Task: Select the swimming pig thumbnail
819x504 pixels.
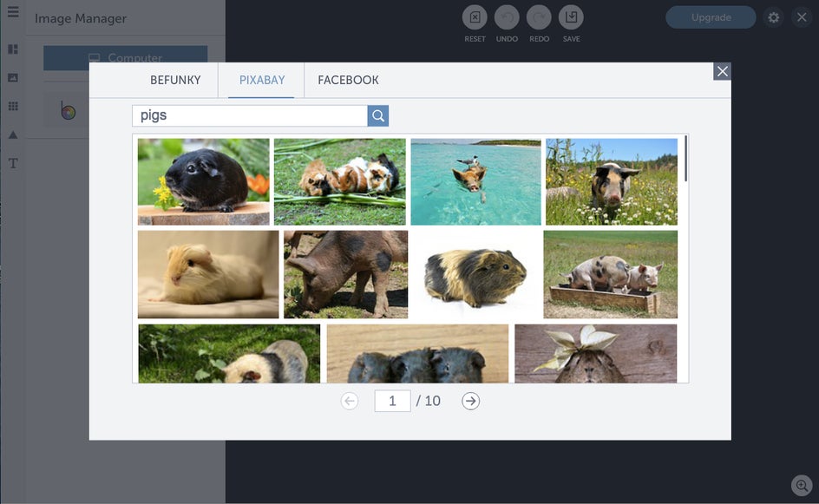Action: pyautogui.click(x=475, y=182)
